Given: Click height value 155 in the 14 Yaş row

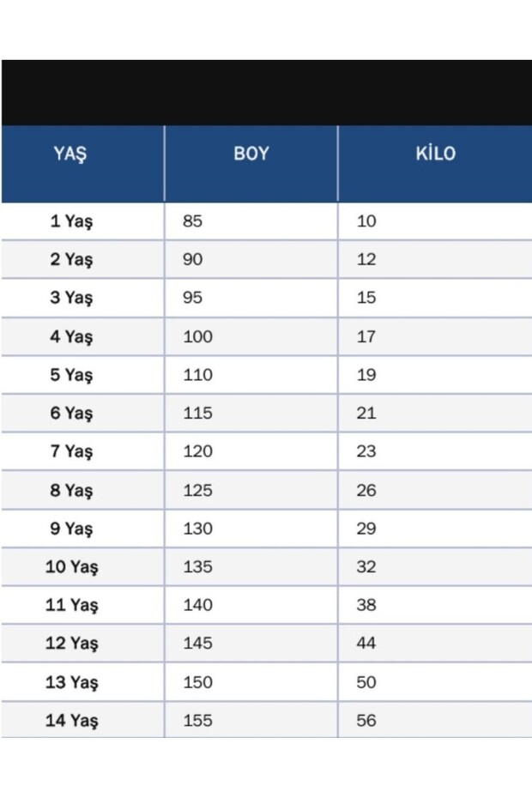Looking at the screenshot, I should coord(197,721).
